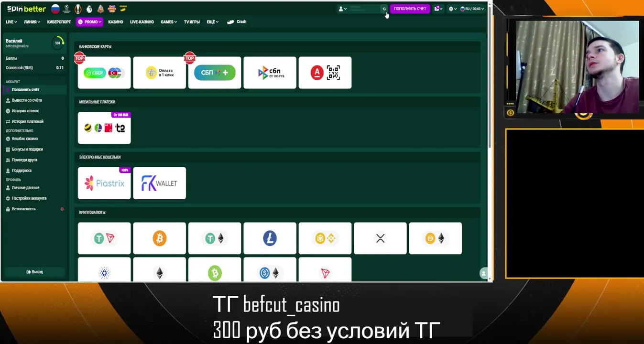Viewport: 644px width, 344px height.
Task: Open the КИБЕРСПОРТ section
Action: 59,22
